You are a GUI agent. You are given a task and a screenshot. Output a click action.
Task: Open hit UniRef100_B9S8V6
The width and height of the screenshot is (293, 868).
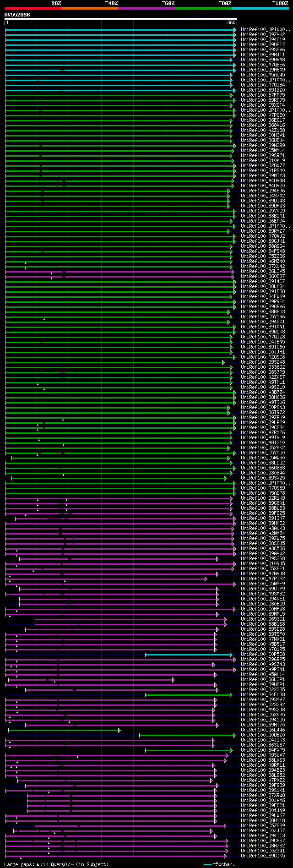point(263,49)
